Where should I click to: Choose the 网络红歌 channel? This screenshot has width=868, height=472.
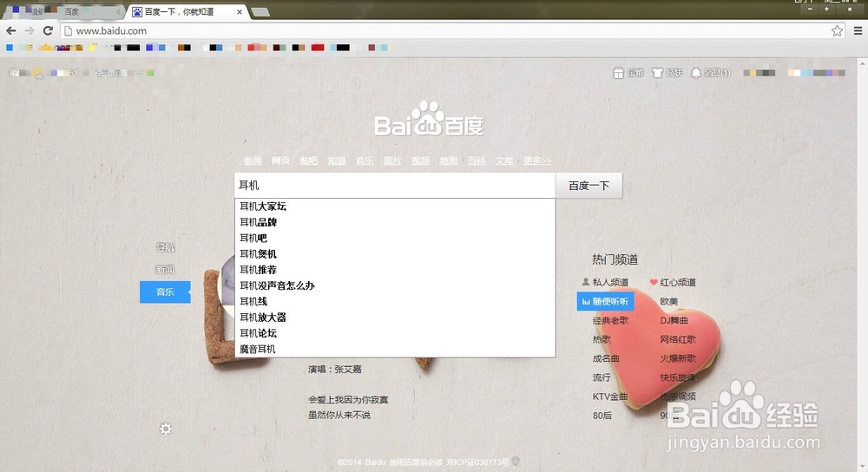tap(678, 339)
